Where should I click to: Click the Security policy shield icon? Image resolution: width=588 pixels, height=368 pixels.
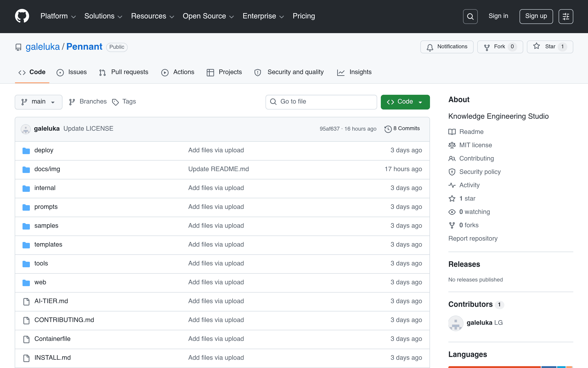(x=452, y=172)
